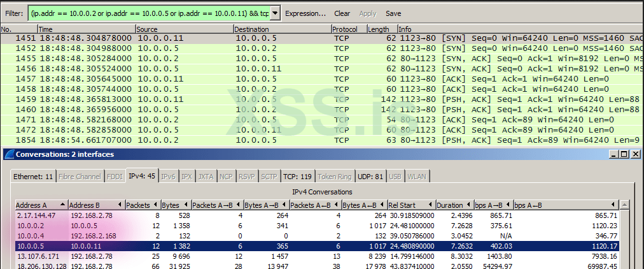Click inside the green filter text field
Screen dimensions: 644x269
148,13
